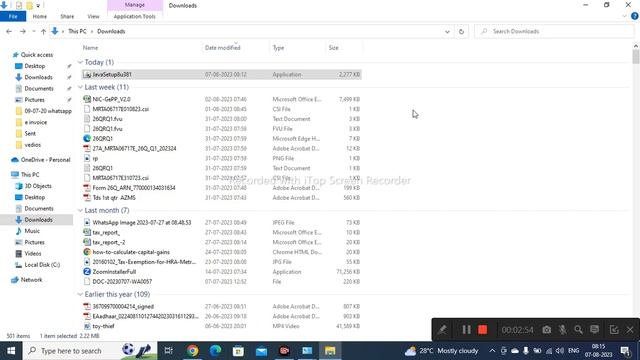Select the JavaSetup8u381 application file
Image resolution: width=640 pixels, height=360 pixels.
tap(221, 74)
